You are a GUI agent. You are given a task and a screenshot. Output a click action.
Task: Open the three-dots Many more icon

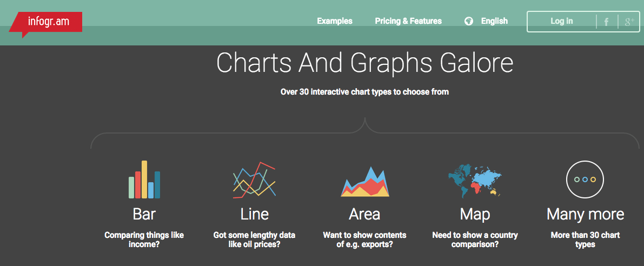click(585, 179)
